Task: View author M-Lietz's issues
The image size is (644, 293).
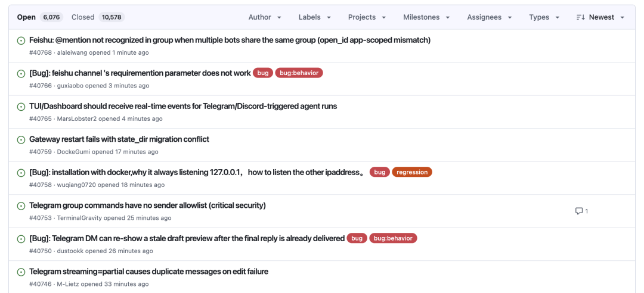Action: pos(67,284)
